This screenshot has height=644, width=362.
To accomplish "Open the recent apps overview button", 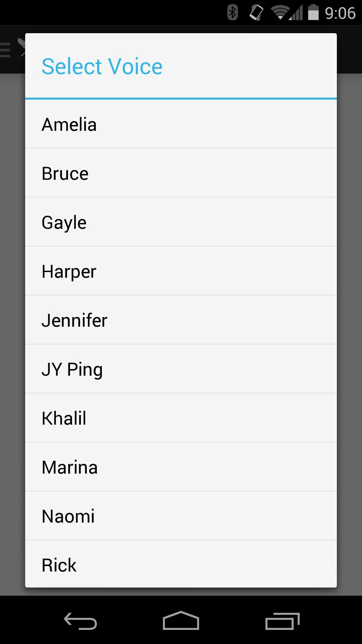I will tap(282, 621).
